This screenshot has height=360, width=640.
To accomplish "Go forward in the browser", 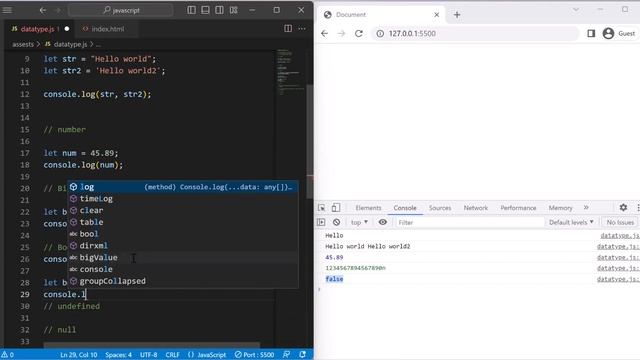I will [342, 33].
